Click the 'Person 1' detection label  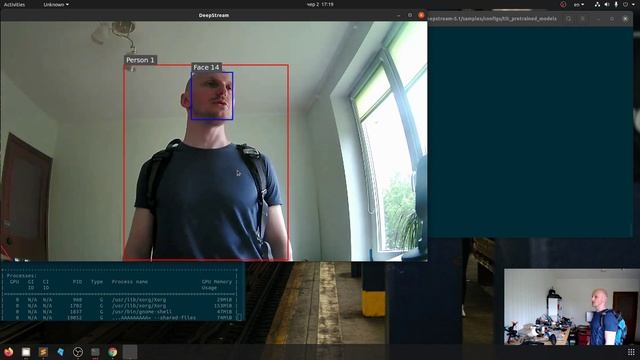pos(140,60)
